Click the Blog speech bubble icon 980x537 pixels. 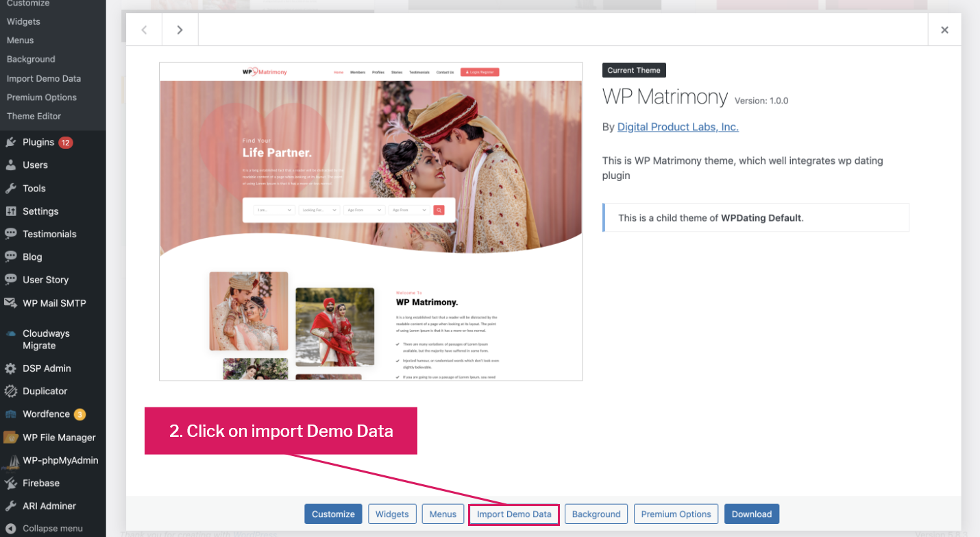10,257
